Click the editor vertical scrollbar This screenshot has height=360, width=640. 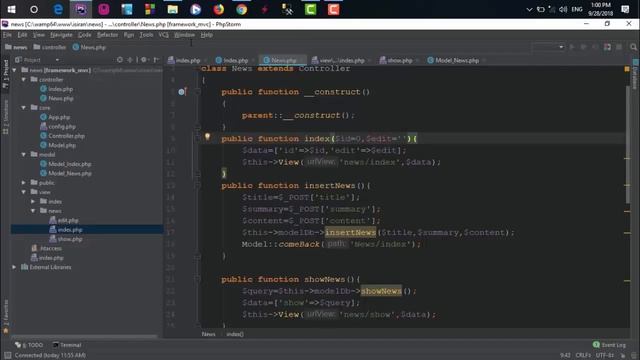(x=627, y=145)
